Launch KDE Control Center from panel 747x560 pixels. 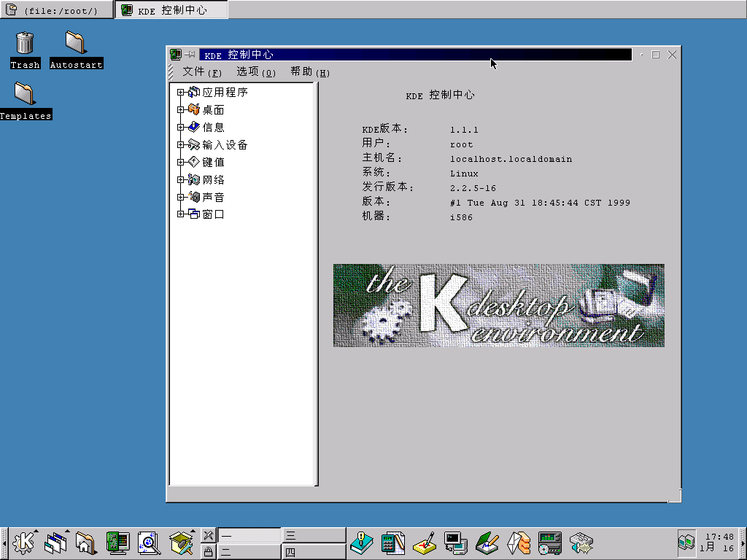pos(117,542)
